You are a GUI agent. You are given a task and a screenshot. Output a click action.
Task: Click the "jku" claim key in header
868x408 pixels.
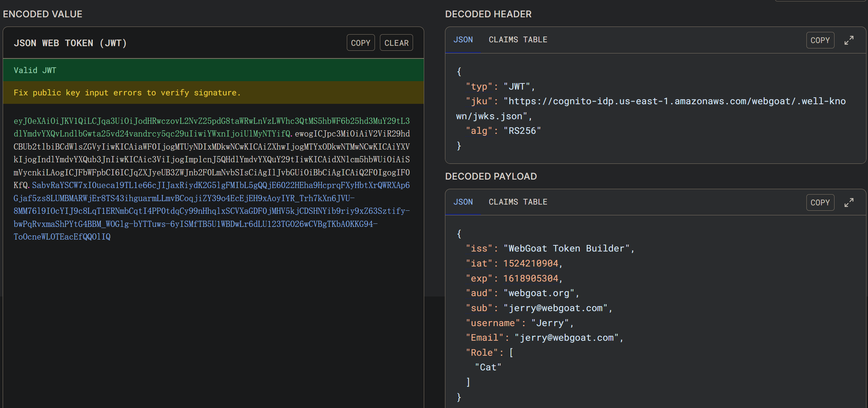tap(479, 101)
